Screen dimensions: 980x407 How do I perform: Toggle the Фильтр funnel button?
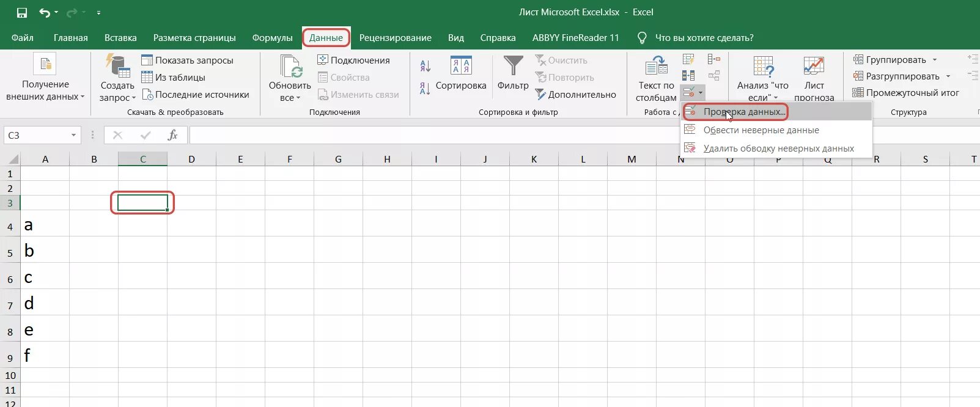point(513,73)
